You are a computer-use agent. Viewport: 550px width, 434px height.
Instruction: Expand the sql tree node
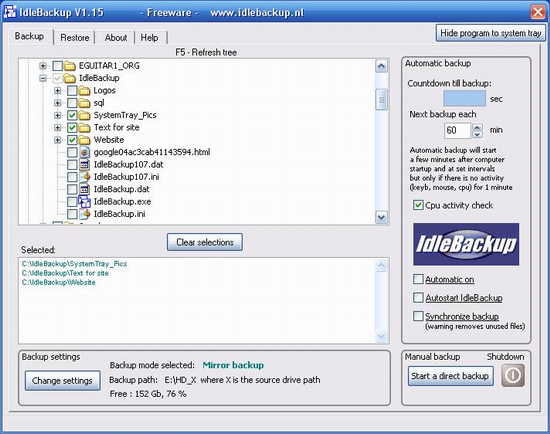pyautogui.click(x=58, y=103)
